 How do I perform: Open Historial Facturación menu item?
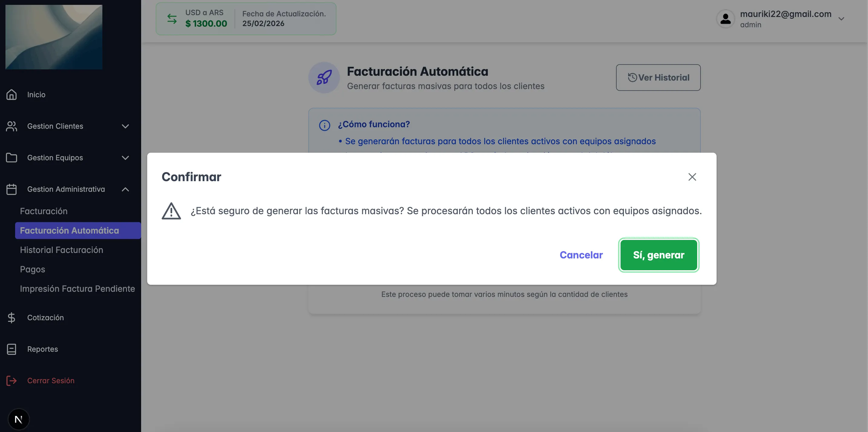coord(61,250)
